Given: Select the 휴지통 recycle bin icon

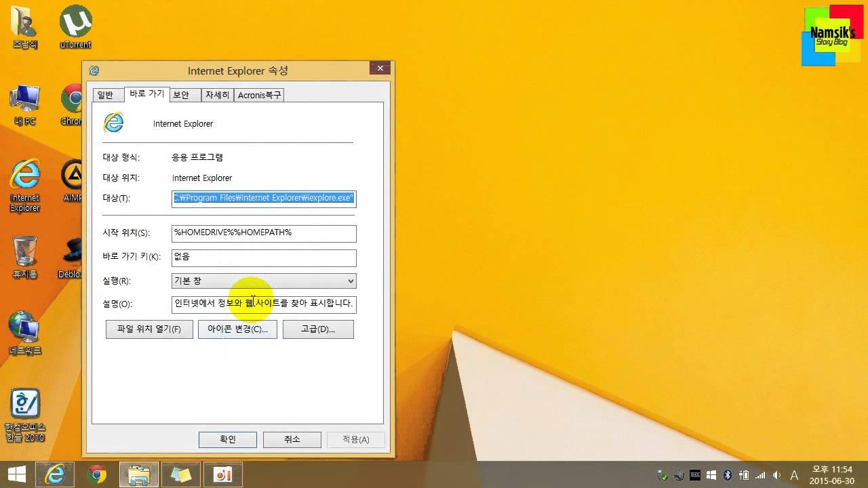Looking at the screenshot, I should pyautogui.click(x=25, y=258).
